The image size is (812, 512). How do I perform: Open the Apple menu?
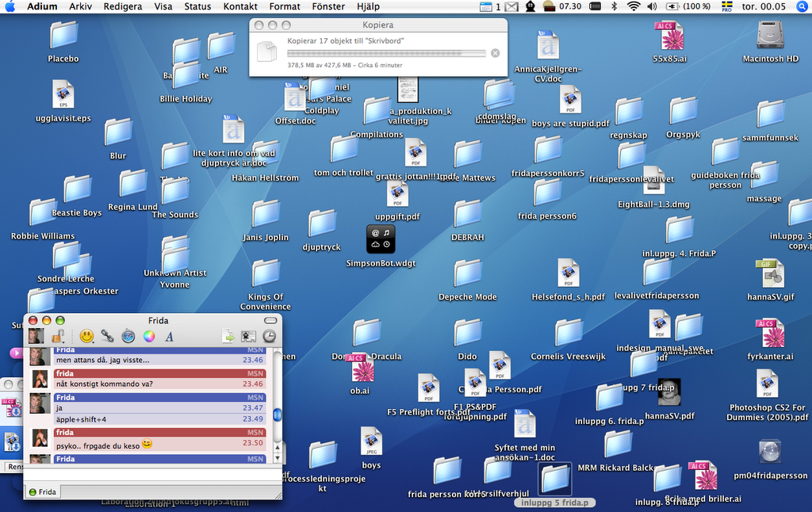(10, 6)
